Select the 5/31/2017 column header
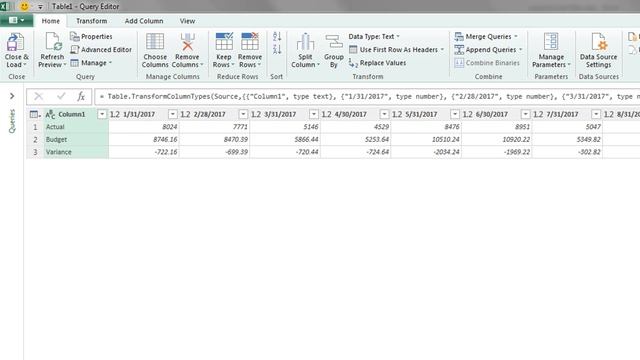 (x=421, y=114)
